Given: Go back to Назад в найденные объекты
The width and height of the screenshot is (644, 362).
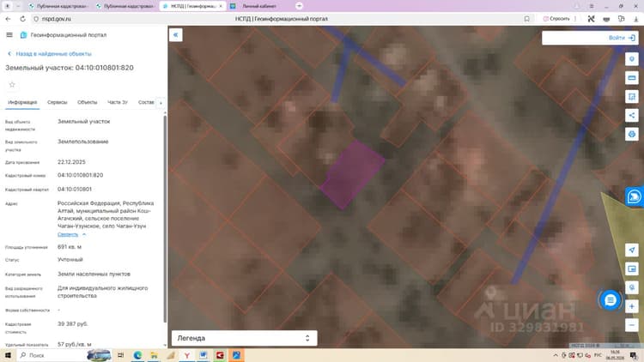Looking at the screenshot, I should tap(50, 54).
